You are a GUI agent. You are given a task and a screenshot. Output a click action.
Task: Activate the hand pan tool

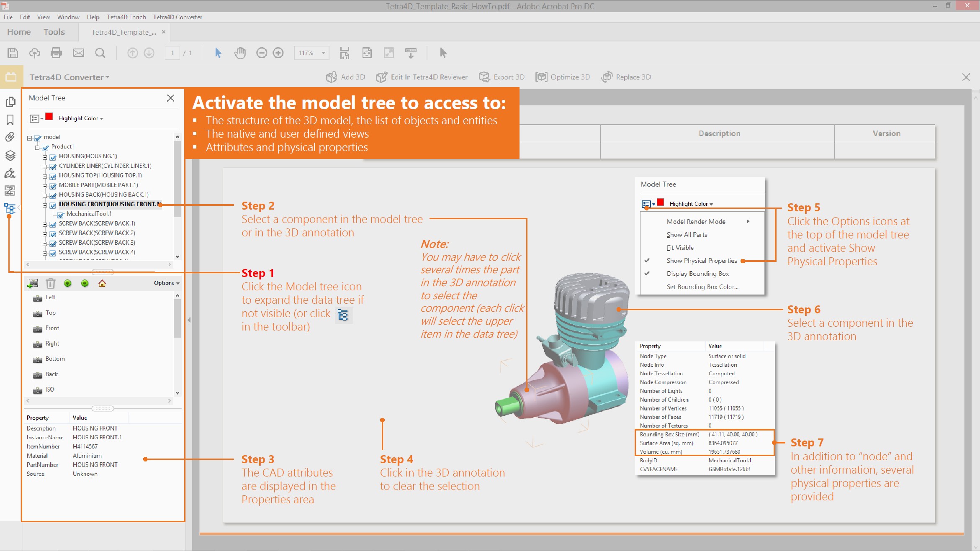pyautogui.click(x=240, y=53)
